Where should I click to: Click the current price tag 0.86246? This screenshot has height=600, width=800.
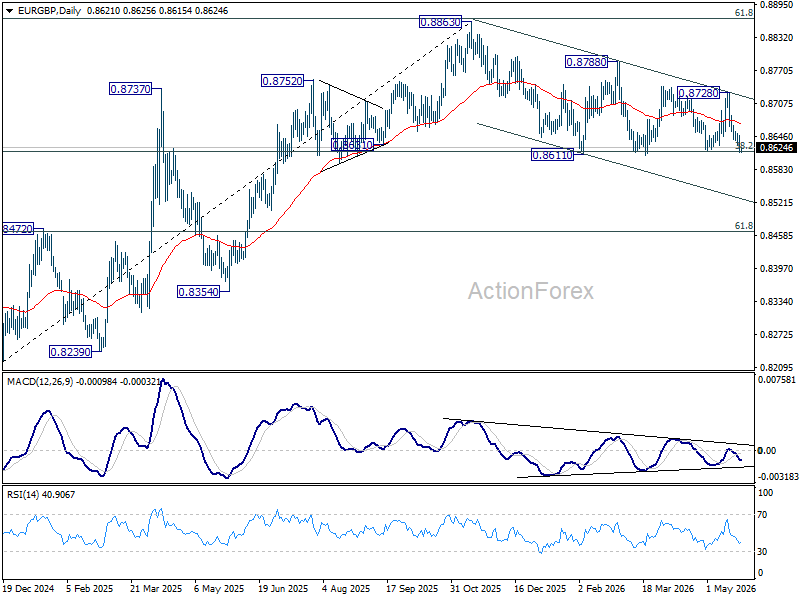(777, 148)
